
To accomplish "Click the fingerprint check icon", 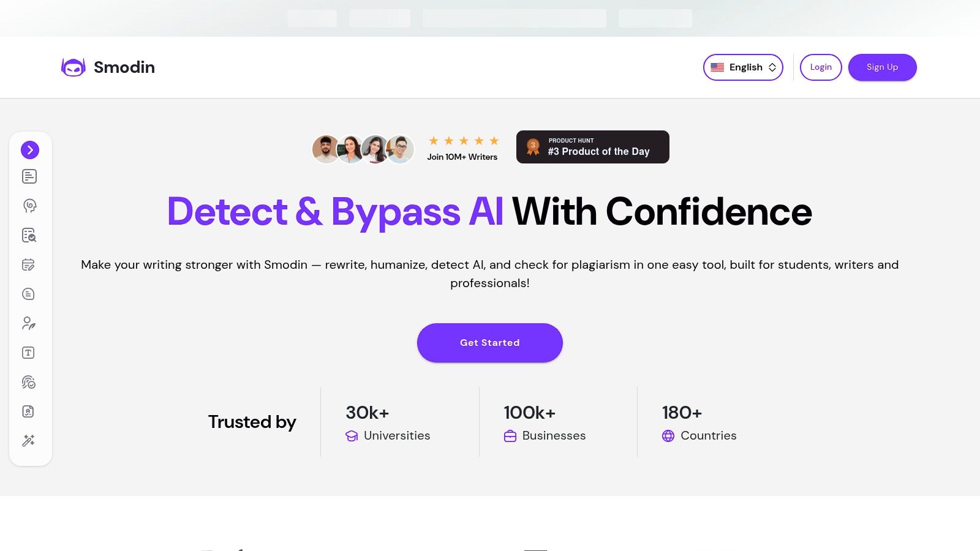I will click(x=29, y=382).
